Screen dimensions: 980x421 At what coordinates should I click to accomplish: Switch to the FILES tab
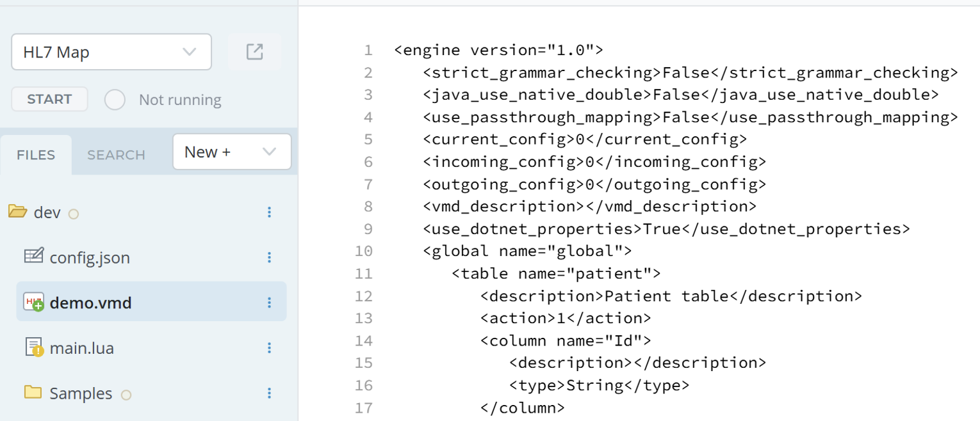tap(36, 155)
